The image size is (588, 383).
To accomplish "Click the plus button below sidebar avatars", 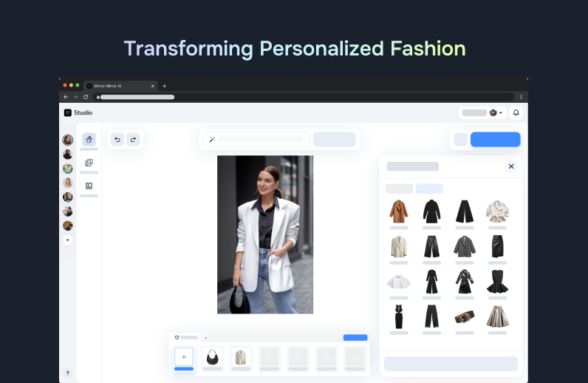I will pyautogui.click(x=67, y=240).
